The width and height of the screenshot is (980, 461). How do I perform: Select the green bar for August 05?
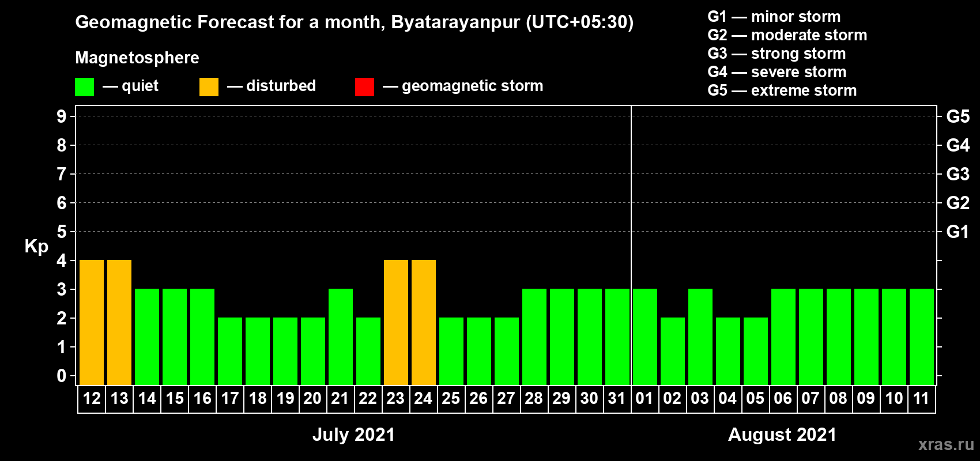coord(756,351)
